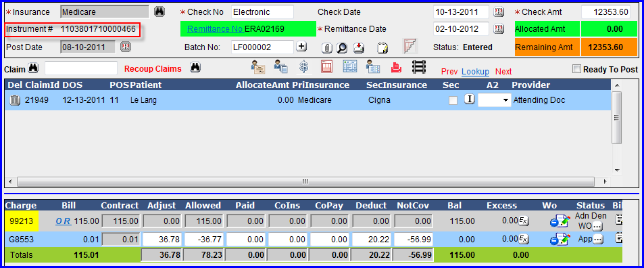The height and width of the screenshot is (268, 644).
Task: Go to the Next claim
Action: [503, 72]
